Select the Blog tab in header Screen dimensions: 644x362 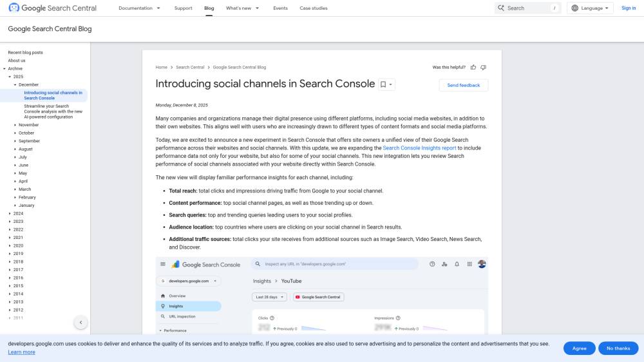209,8
